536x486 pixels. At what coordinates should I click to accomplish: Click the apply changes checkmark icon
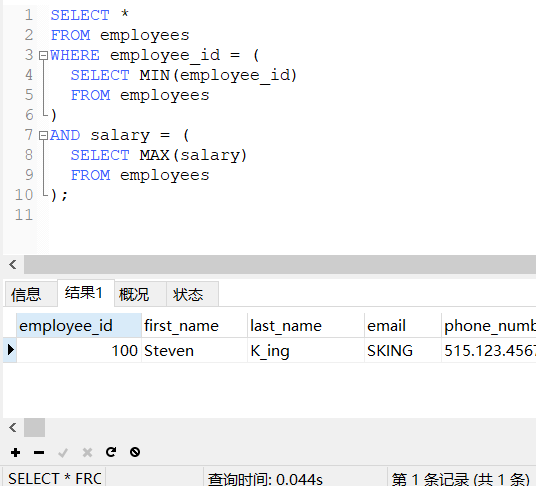pos(63,453)
